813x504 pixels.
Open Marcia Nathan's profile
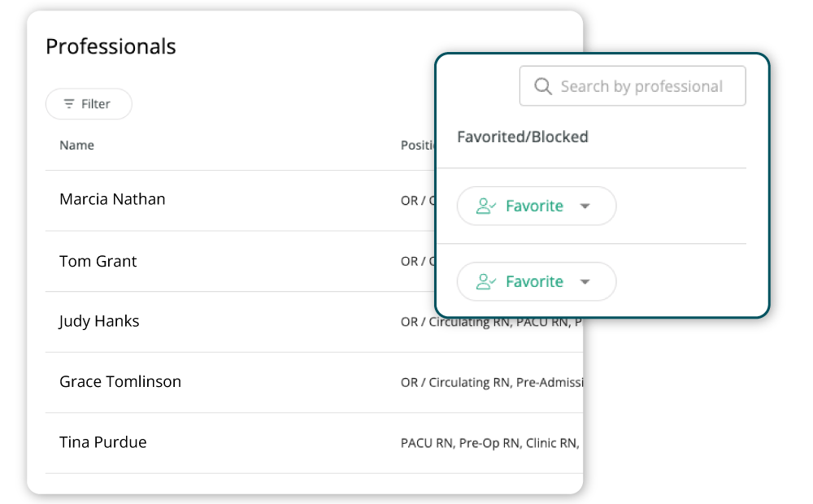tap(112, 199)
